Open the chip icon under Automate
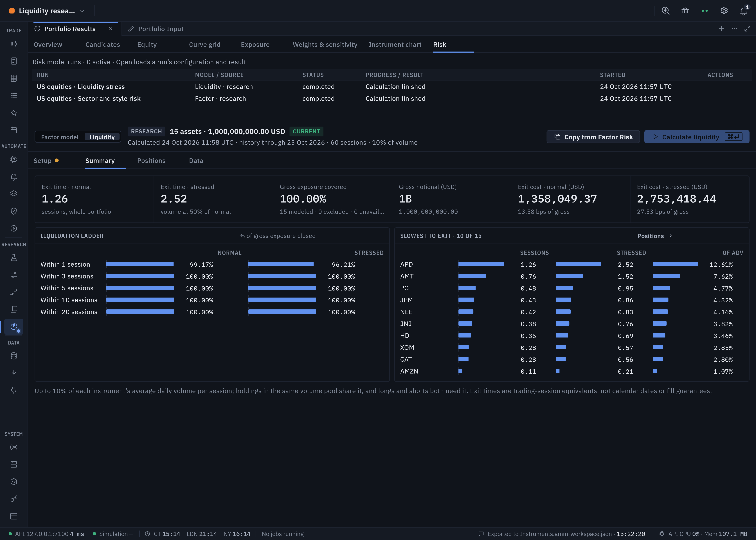This screenshot has width=756, height=540. click(14, 159)
